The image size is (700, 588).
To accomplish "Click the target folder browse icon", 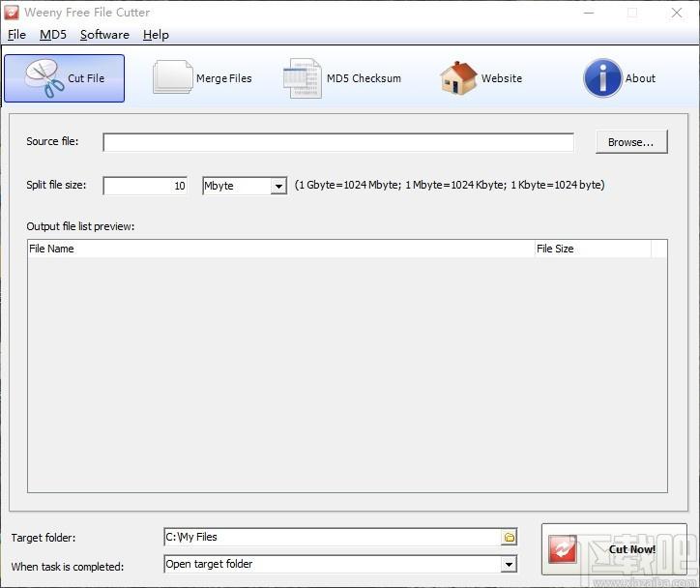I will [509, 537].
